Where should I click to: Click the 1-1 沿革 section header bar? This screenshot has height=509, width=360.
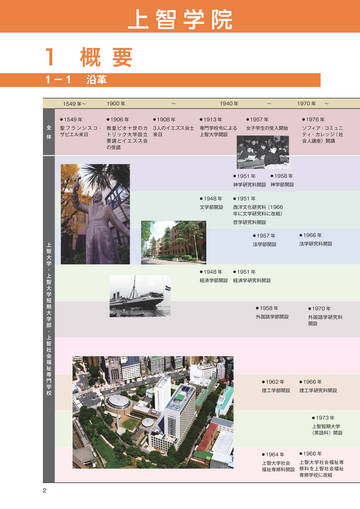(x=160, y=80)
